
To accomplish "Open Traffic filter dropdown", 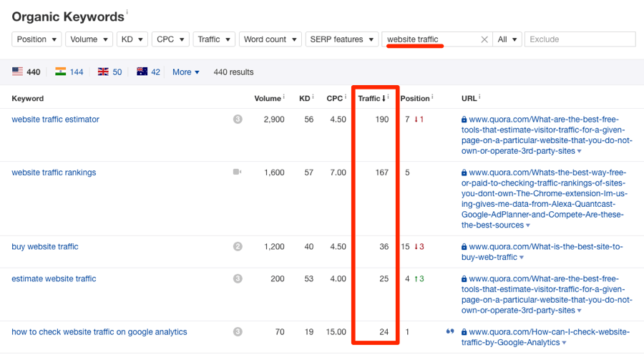I will pyautogui.click(x=214, y=39).
